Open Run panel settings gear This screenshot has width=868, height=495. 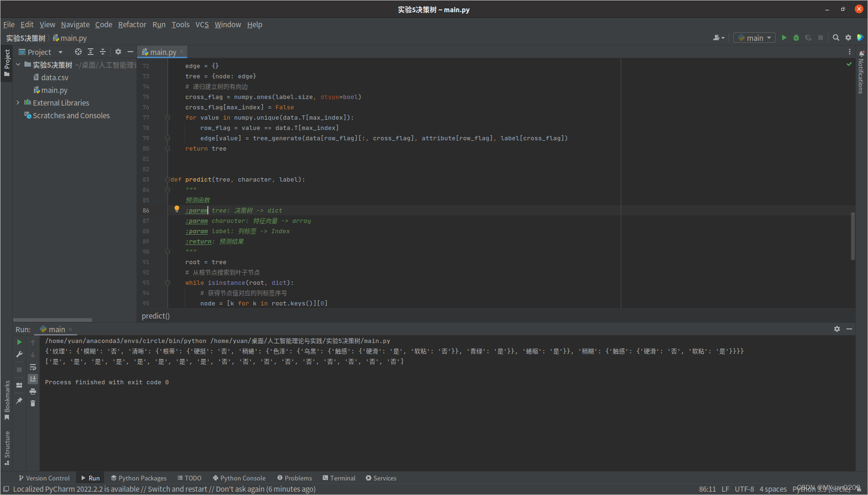837,329
